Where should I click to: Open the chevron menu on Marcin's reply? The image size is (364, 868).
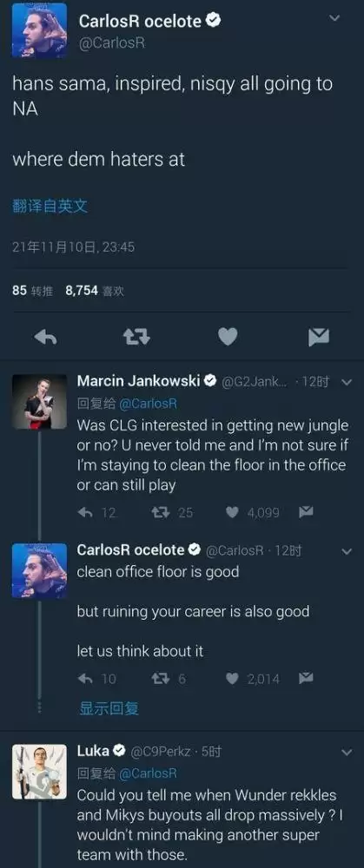347,382
